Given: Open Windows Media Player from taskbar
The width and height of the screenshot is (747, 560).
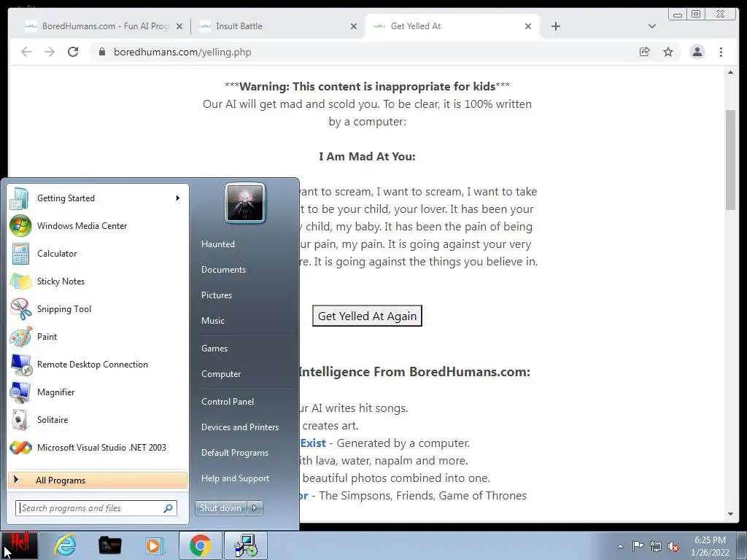Looking at the screenshot, I should [153, 545].
